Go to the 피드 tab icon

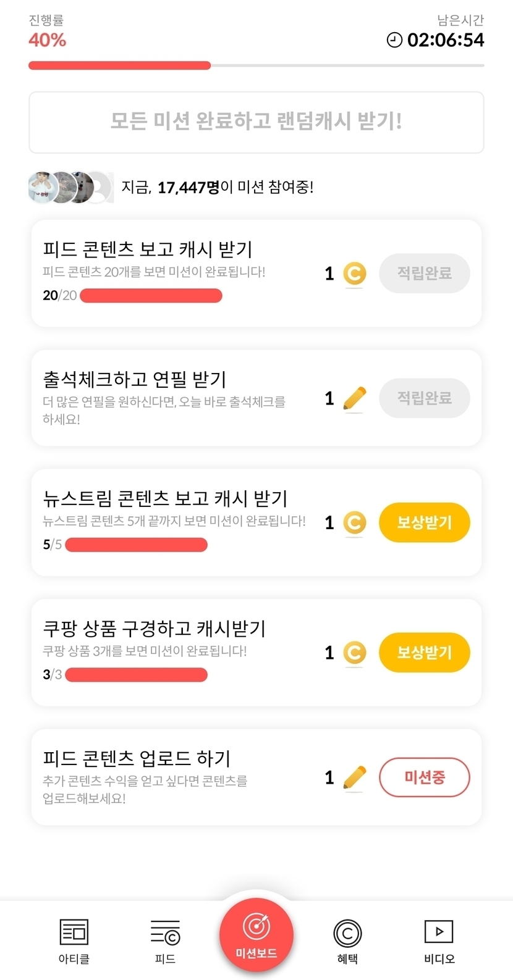pos(165,932)
